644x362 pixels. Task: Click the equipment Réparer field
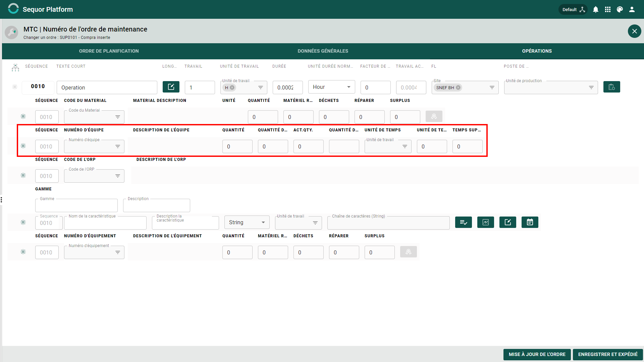pyautogui.click(x=344, y=252)
